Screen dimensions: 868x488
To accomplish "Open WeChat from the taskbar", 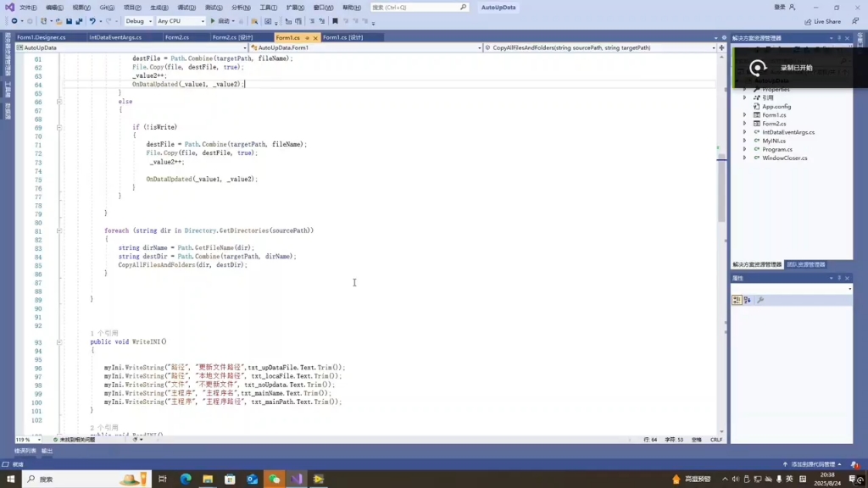I will 275,480.
